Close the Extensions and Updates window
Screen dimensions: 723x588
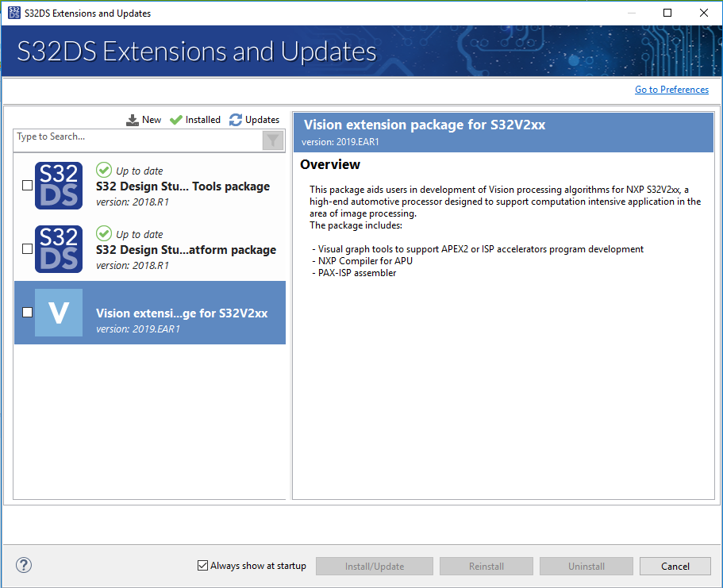[x=704, y=13]
